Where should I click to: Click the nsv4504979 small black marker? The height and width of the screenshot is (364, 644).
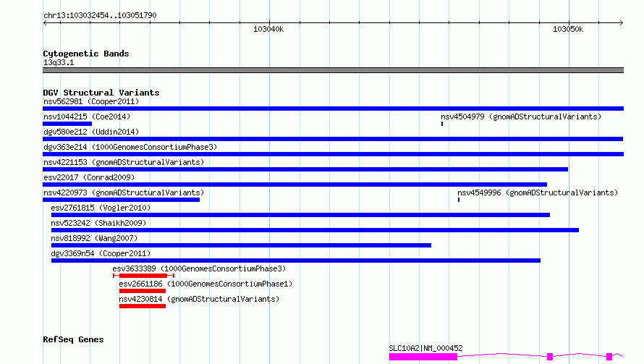click(442, 124)
